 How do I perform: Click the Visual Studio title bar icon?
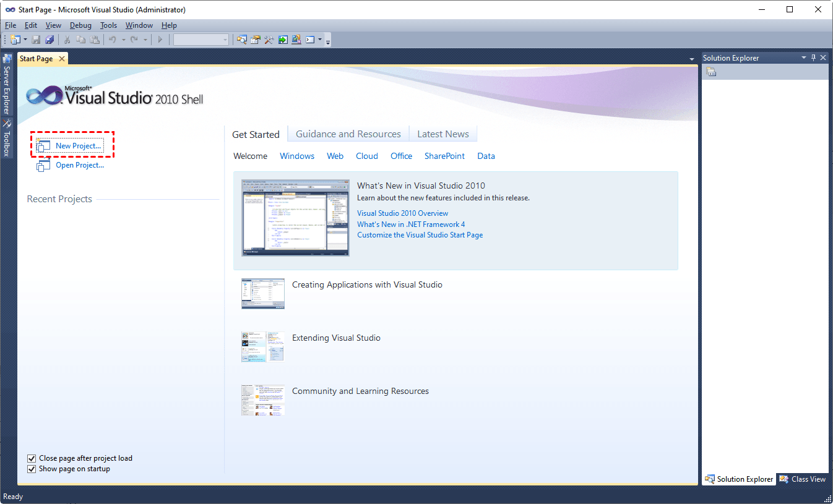click(x=9, y=10)
